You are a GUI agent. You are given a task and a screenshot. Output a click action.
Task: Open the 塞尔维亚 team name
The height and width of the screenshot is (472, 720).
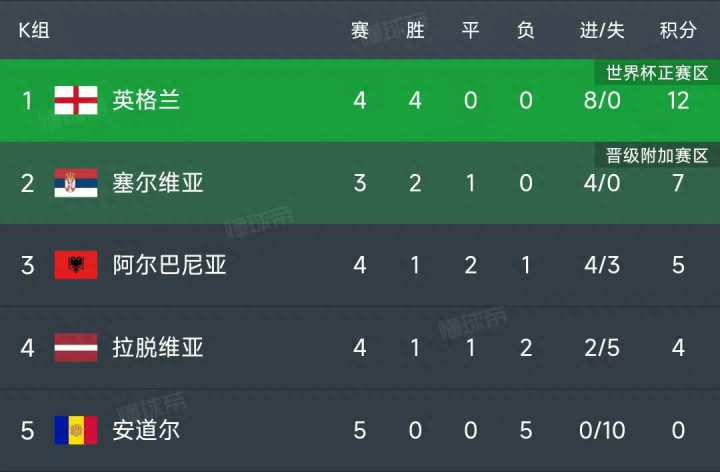click(158, 183)
